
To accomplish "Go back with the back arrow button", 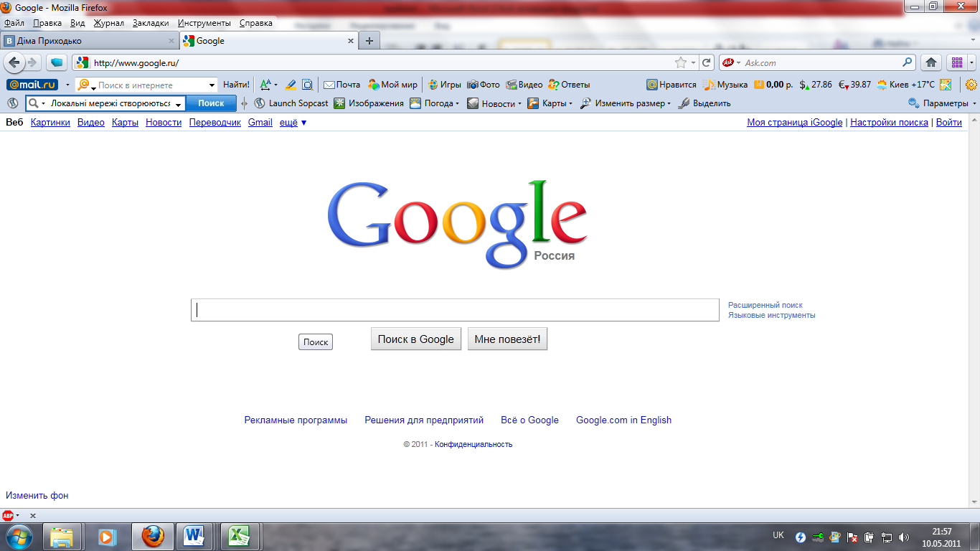I will pos(14,62).
